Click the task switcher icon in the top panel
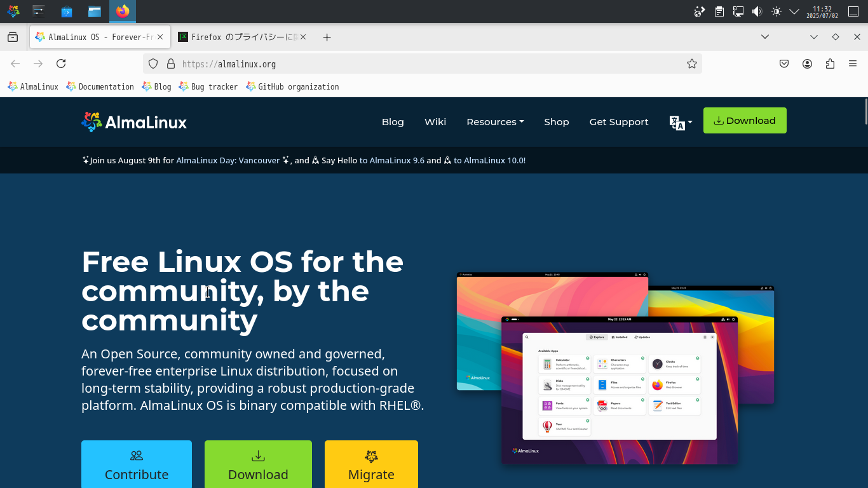This screenshot has width=868, height=488. (x=39, y=11)
